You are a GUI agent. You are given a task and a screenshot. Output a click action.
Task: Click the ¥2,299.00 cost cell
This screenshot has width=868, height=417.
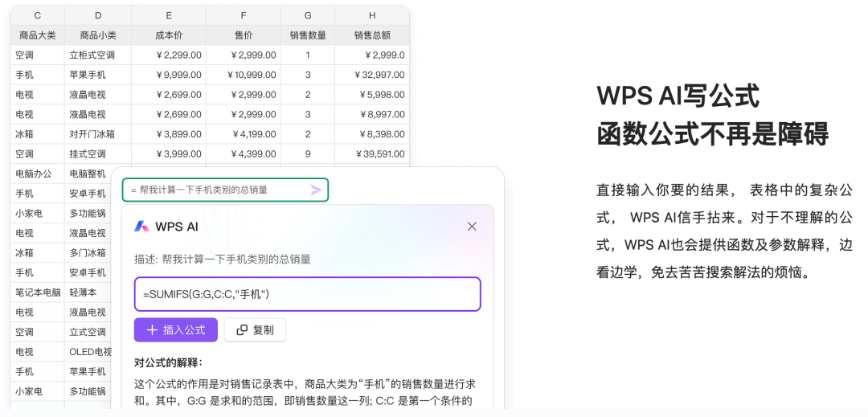pyautogui.click(x=169, y=55)
